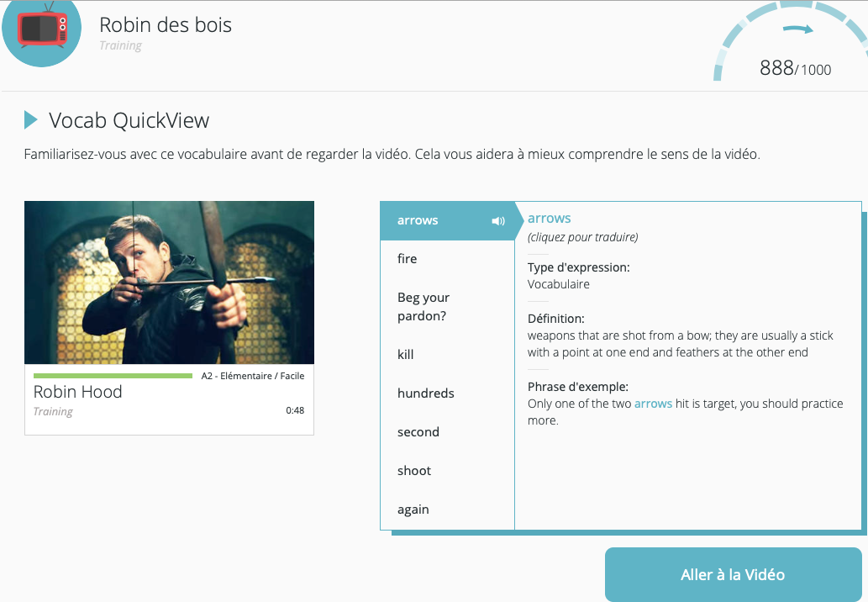The width and height of the screenshot is (868, 602).
Task: Show definition for 'hundreds'
Action: click(425, 393)
